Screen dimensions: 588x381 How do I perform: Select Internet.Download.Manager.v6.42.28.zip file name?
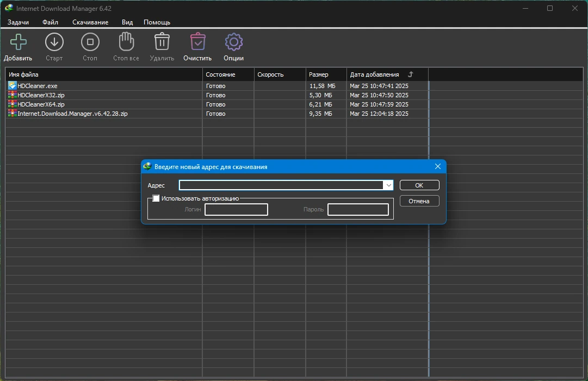point(72,114)
